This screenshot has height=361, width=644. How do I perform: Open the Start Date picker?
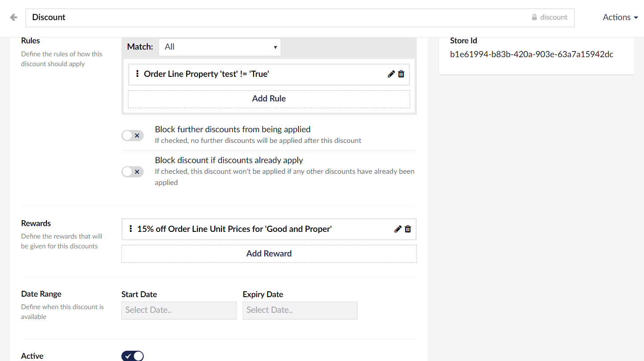[179, 310]
